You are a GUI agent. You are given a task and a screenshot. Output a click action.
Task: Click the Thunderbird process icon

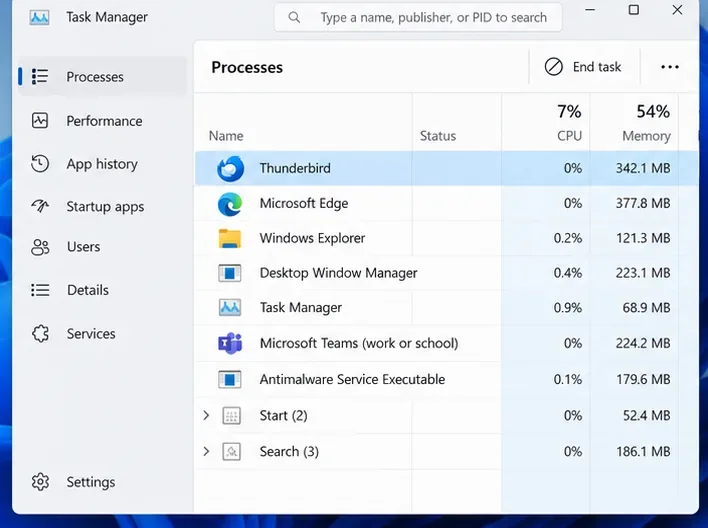[x=230, y=168]
